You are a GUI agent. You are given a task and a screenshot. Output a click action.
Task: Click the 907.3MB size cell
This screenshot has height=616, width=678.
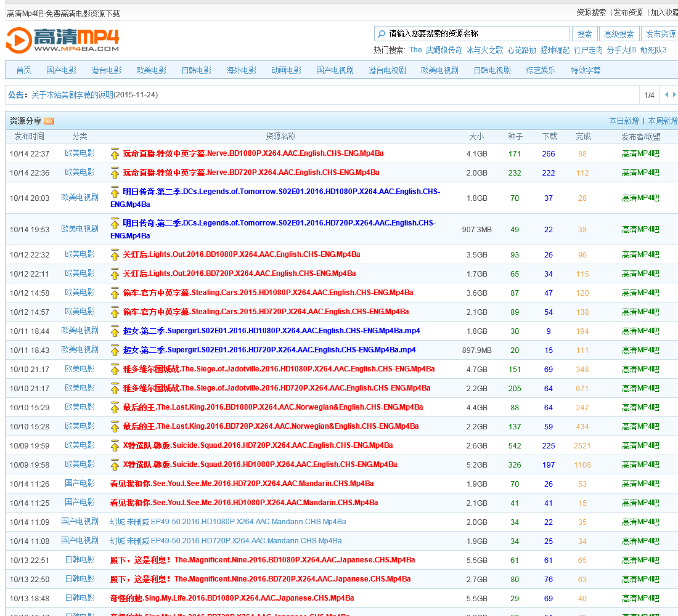point(476,230)
